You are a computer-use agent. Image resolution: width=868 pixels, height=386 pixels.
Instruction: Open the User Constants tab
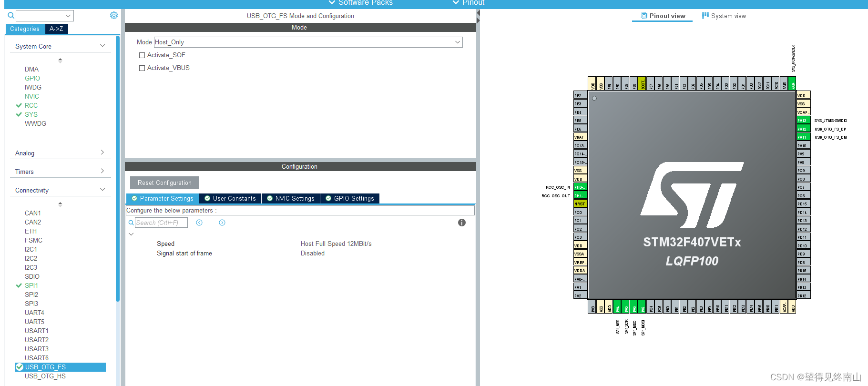click(230, 198)
